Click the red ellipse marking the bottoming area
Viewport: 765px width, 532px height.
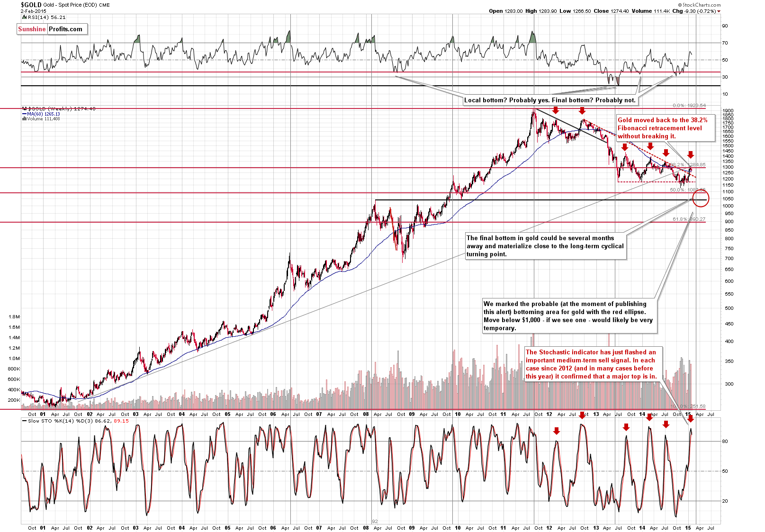pos(701,198)
